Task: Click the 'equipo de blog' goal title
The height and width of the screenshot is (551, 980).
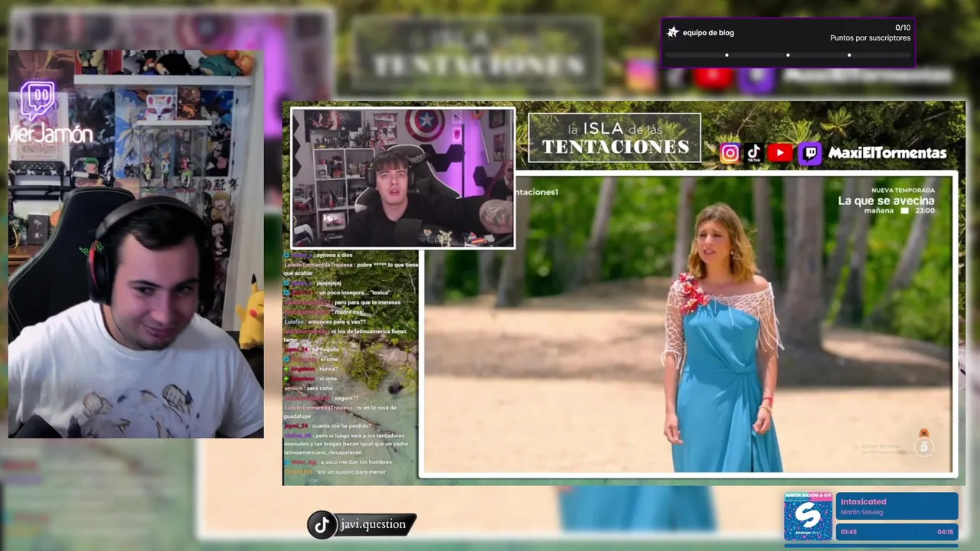Action: pos(708,33)
